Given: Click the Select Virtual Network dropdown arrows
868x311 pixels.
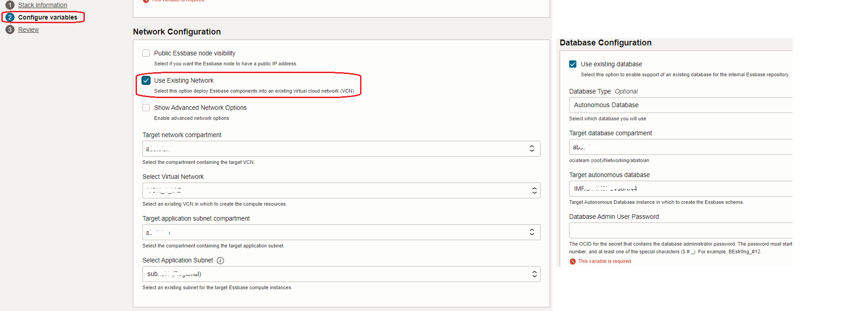Looking at the screenshot, I should (x=534, y=191).
